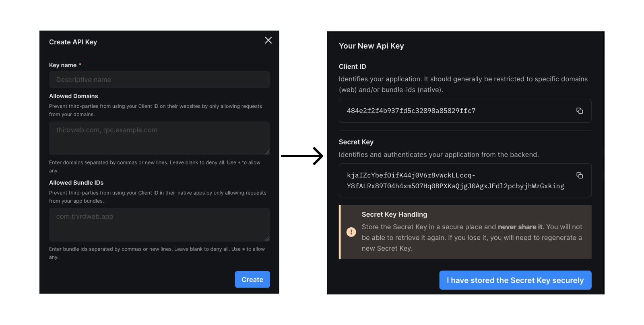Screen dimensions: 644x325
Task: Click the resize grip on Allowed Bundle IDs textarea
Action: click(x=267, y=239)
